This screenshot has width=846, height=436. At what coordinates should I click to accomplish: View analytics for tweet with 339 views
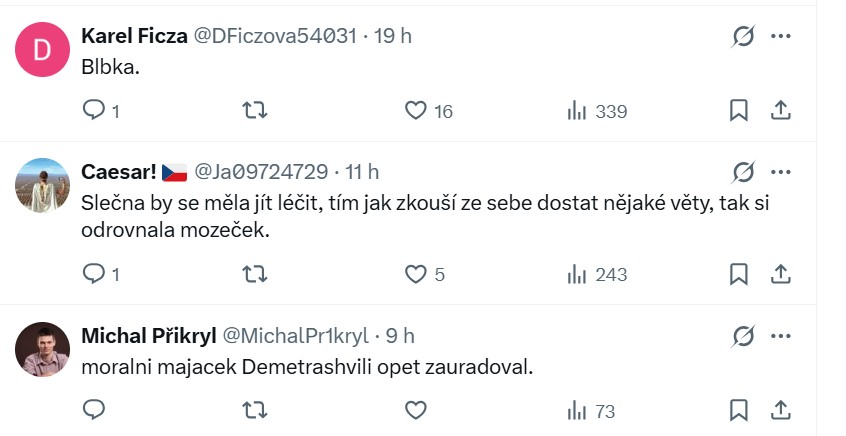[x=577, y=111]
